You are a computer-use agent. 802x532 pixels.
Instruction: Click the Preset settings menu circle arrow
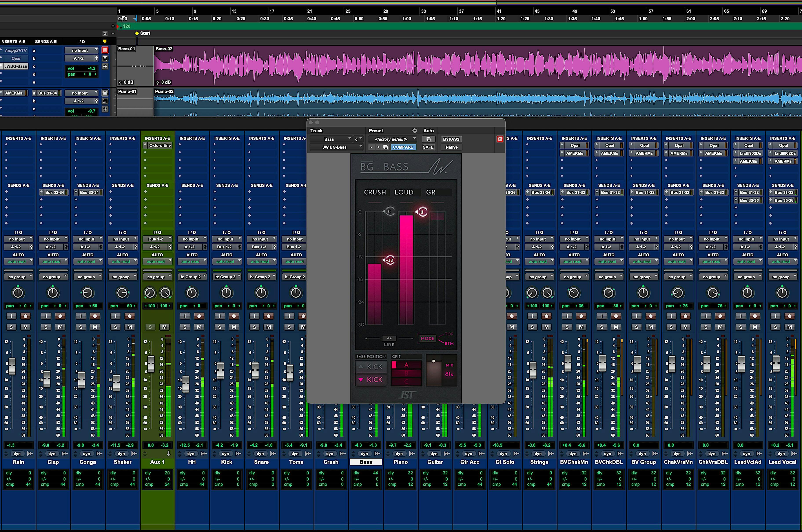pos(414,131)
